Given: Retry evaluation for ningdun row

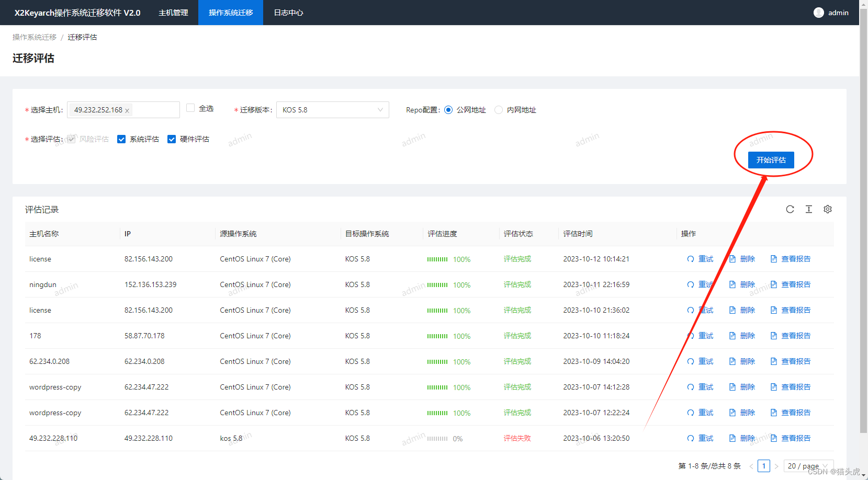Looking at the screenshot, I should point(700,284).
